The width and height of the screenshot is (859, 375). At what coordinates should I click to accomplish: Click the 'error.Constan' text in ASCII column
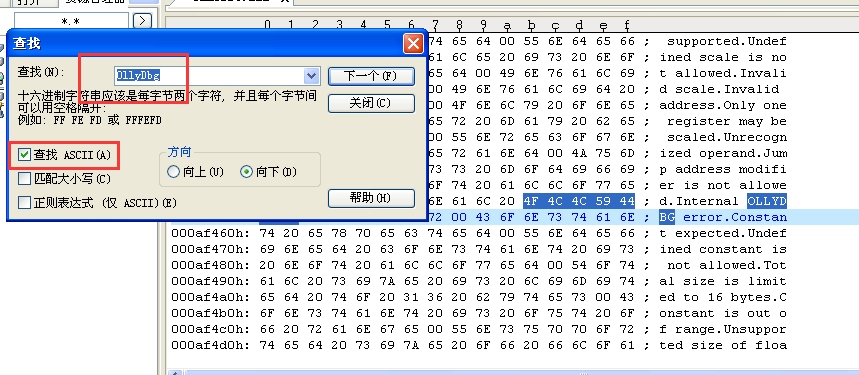[735, 217]
